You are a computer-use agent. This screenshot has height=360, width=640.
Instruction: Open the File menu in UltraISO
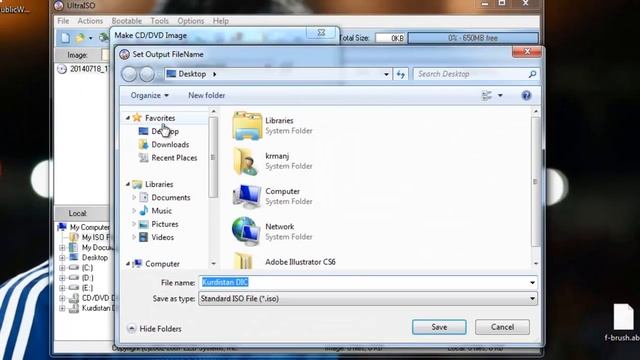point(63,21)
